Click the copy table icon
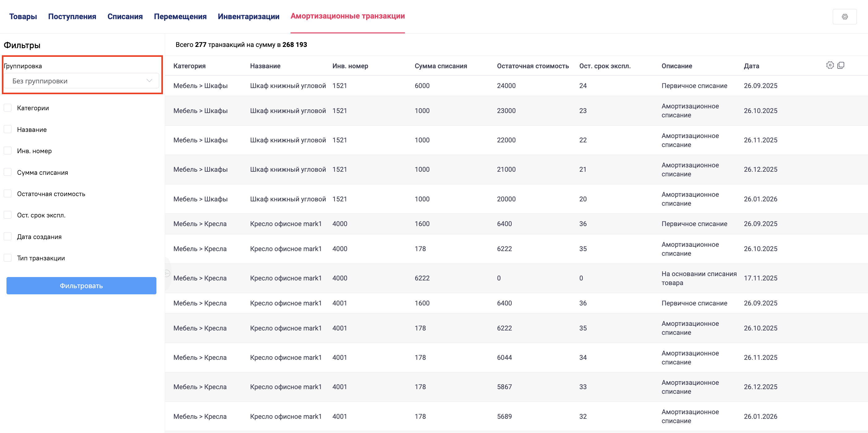 coord(841,65)
